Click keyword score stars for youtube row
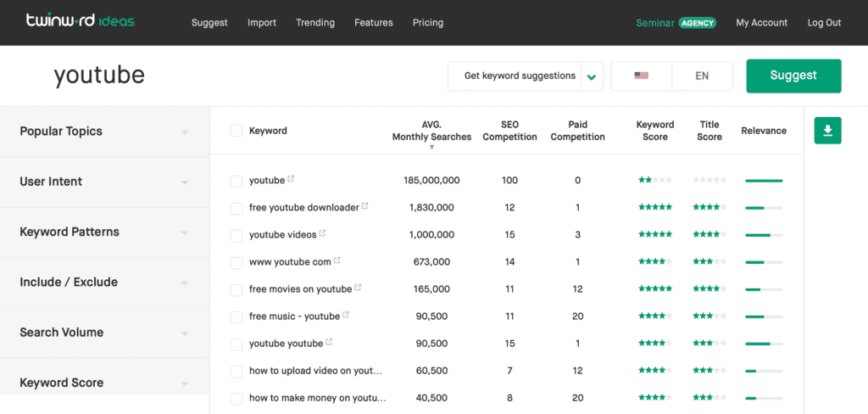 655,180
